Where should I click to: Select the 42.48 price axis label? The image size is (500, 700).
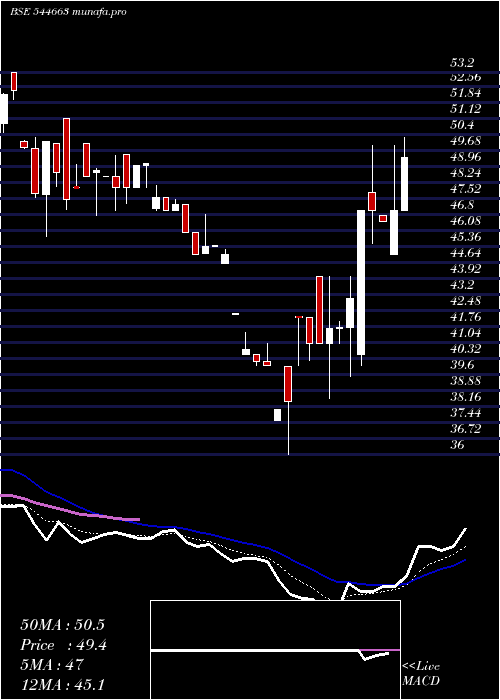pos(466,301)
